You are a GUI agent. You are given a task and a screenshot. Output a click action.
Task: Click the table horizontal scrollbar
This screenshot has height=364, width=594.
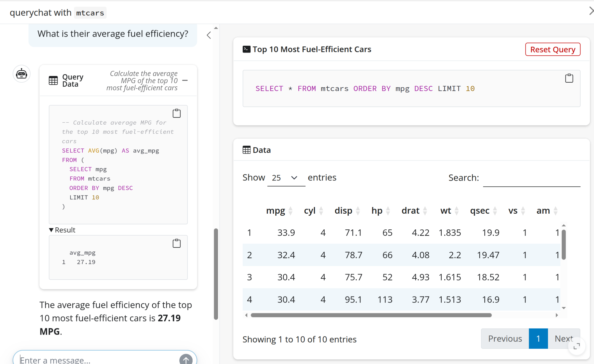coord(371,315)
